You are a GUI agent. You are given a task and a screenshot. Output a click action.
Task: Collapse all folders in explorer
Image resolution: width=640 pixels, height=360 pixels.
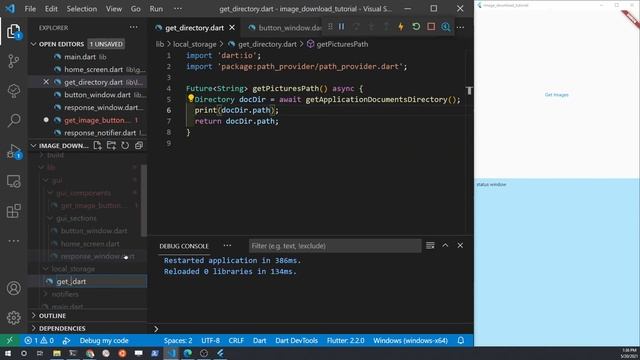click(139, 145)
